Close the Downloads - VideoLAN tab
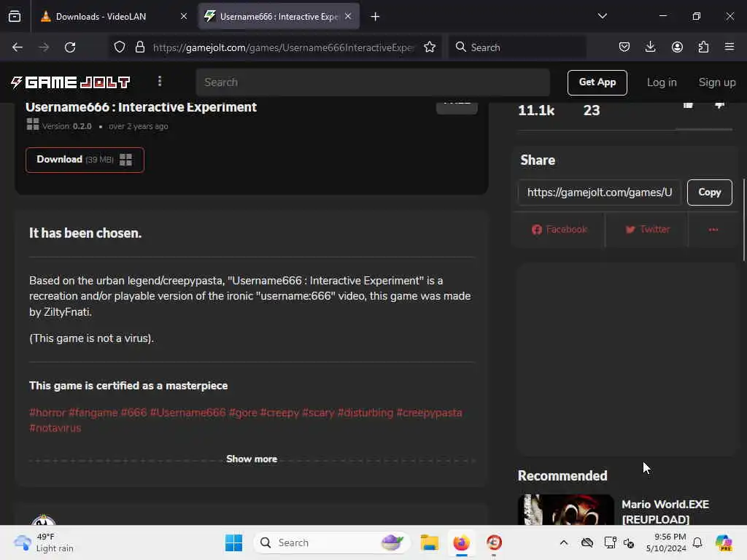Screen dimensions: 747x560 tap(183, 16)
